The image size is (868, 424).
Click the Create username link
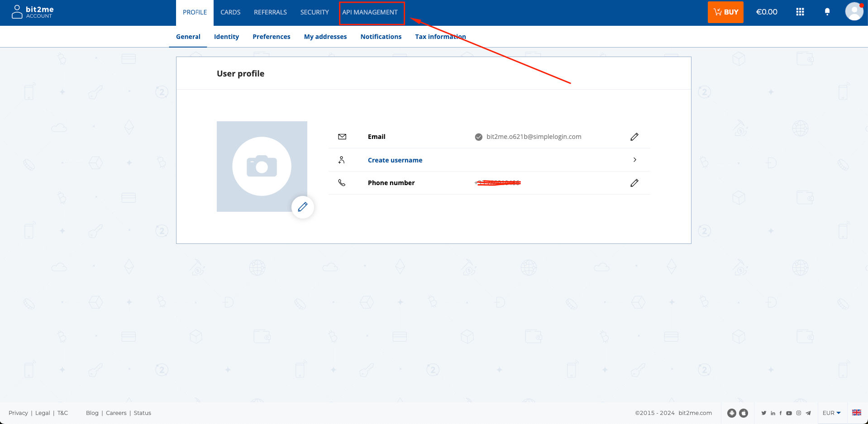tap(395, 160)
